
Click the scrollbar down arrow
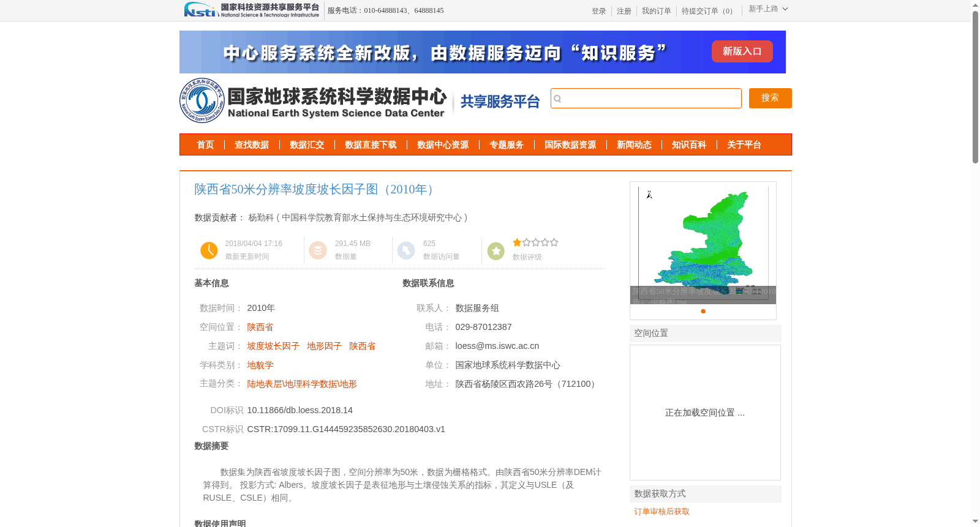[x=975, y=521]
